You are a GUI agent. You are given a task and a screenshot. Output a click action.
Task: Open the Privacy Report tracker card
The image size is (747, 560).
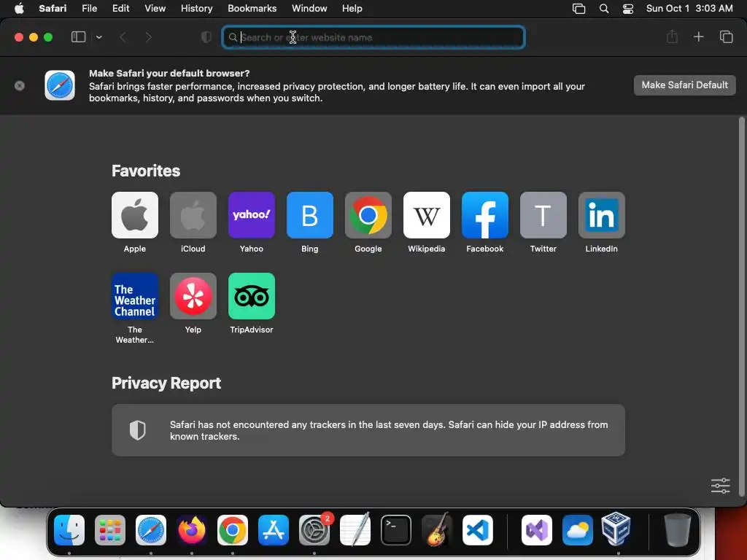tap(368, 430)
